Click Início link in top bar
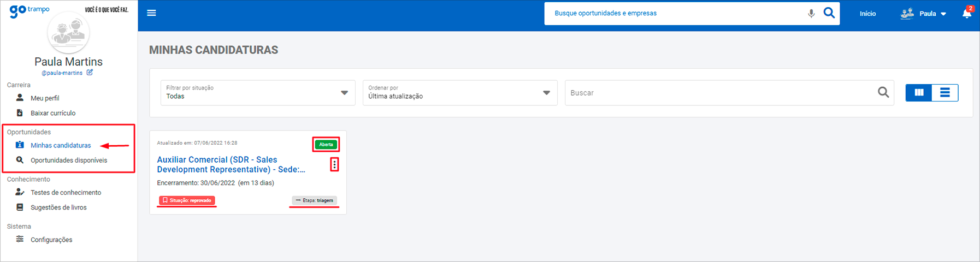980x262 pixels. pyautogui.click(x=867, y=14)
